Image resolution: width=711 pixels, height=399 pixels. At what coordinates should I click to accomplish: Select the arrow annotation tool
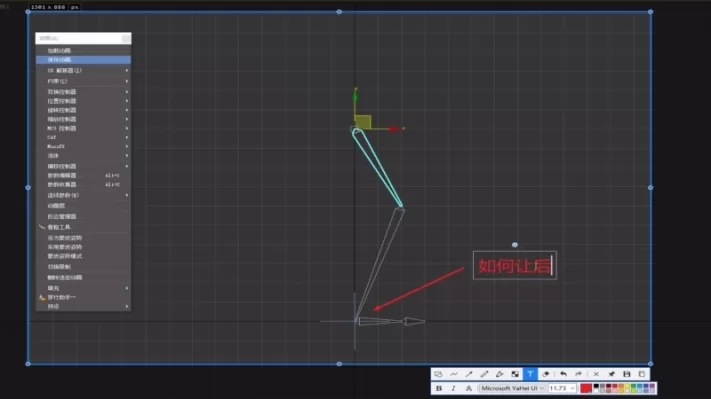pos(469,374)
